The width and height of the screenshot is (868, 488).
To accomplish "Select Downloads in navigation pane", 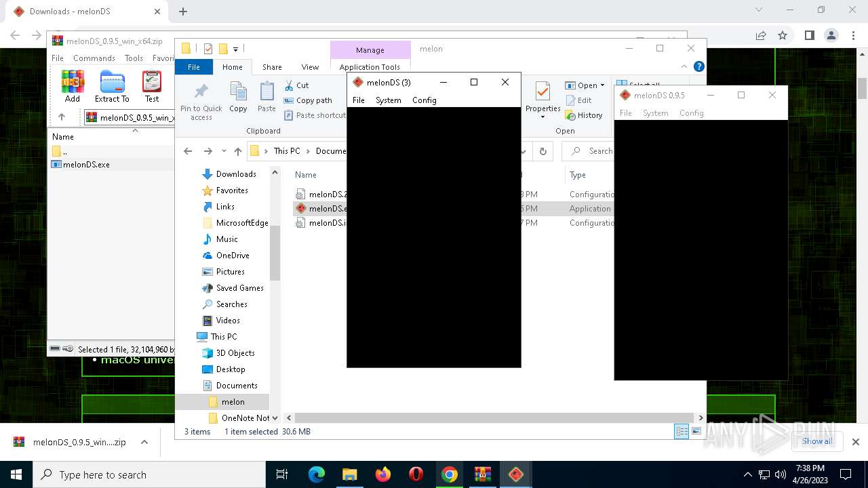I will click(236, 174).
